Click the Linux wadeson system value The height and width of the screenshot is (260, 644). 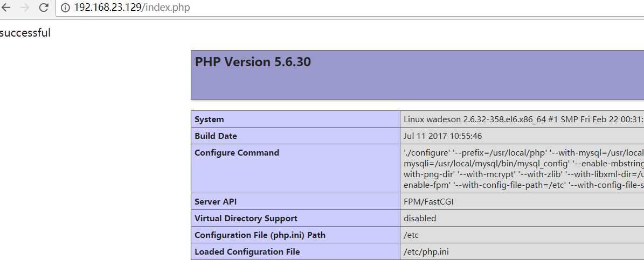[523, 120]
